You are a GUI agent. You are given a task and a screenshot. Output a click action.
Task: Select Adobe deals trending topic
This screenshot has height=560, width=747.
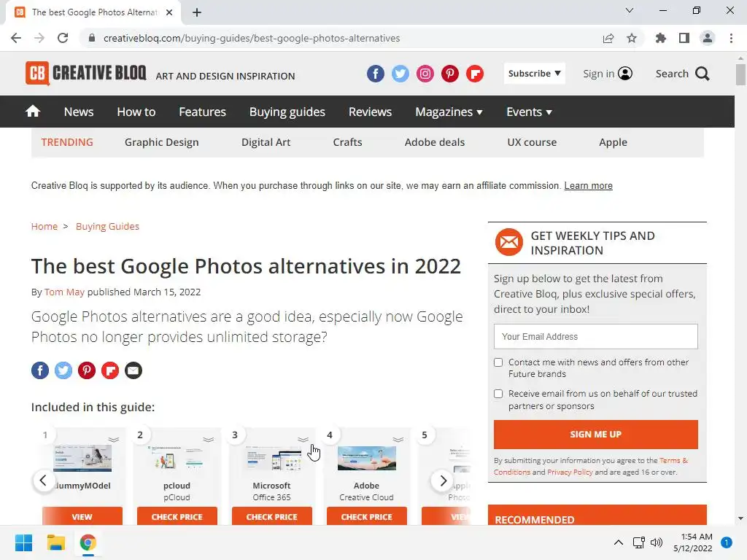pos(435,142)
